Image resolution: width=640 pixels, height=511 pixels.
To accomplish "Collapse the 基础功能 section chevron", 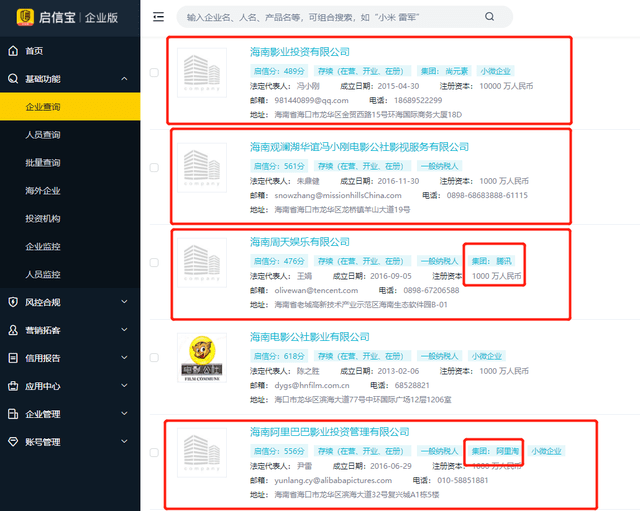I will tap(123, 78).
